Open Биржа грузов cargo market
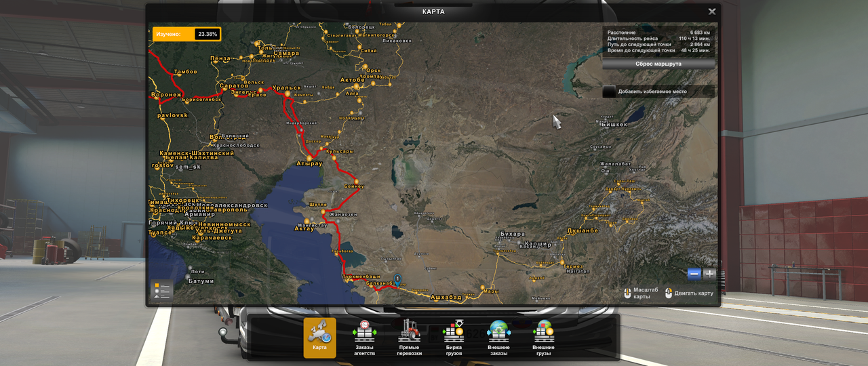 454,338
